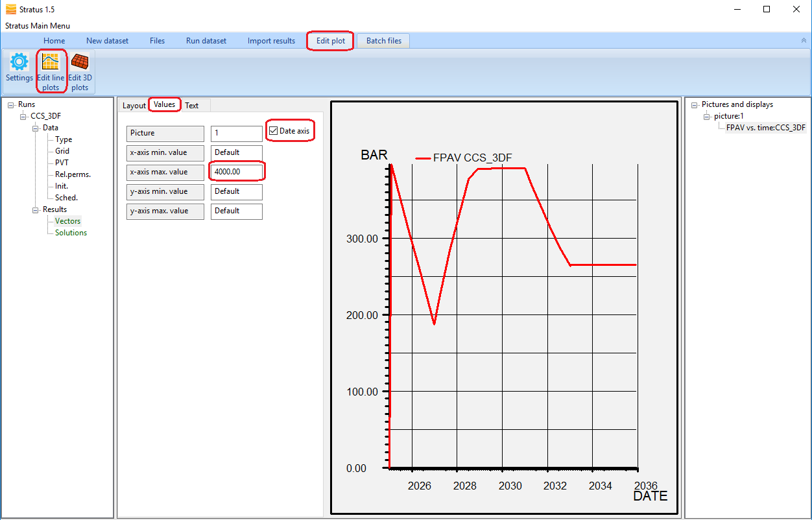
Task: Click the BAR y-axis unit label
Action: (x=374, y=156)
